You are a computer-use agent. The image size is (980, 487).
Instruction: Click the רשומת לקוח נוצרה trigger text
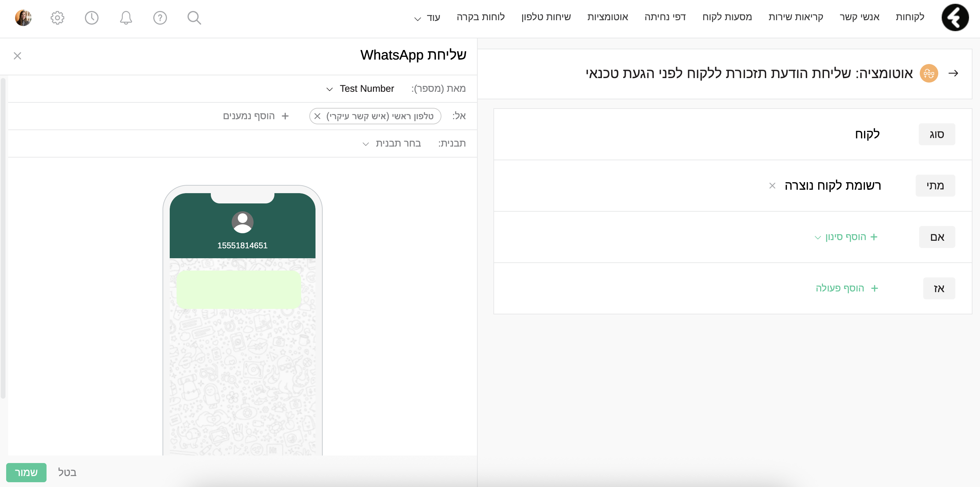pos(833,186)
